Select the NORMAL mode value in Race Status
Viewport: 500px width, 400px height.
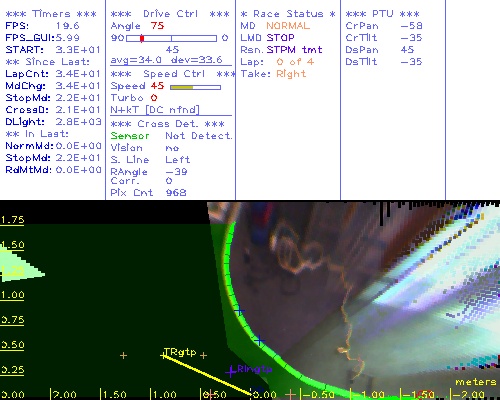pyautogui.click(x=288, y=26)
